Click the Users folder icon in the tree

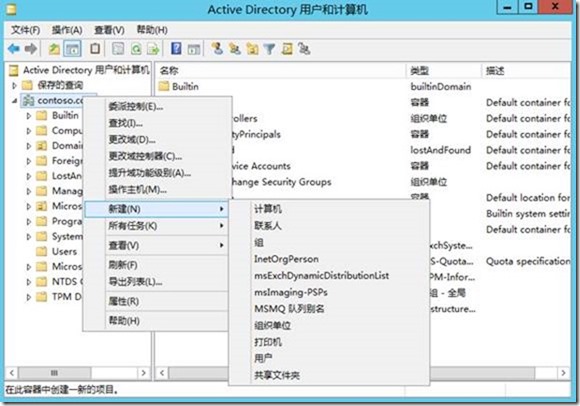(41, 251)
